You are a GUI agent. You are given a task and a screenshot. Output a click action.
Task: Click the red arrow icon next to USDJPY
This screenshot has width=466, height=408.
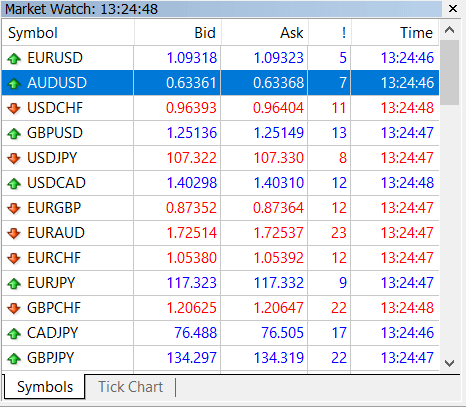14,158
